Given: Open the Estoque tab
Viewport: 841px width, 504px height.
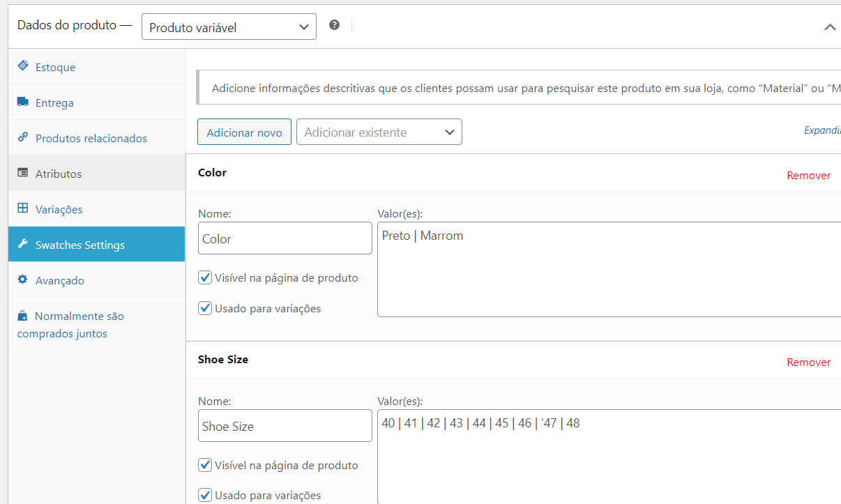Looking at the screenshot, I should coord(97,67).
